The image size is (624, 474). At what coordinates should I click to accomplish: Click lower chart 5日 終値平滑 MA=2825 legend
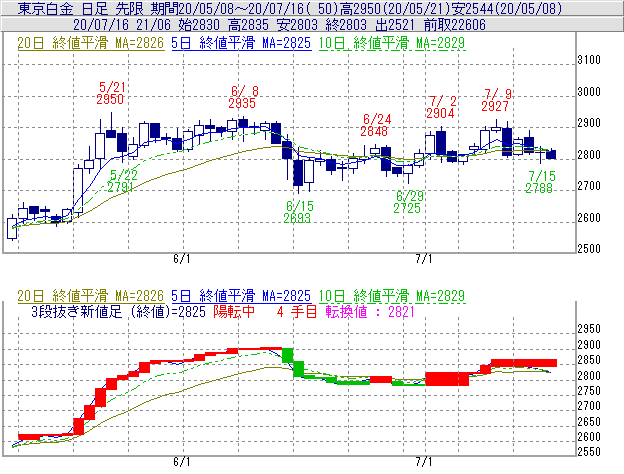click(x=241, y=296)
